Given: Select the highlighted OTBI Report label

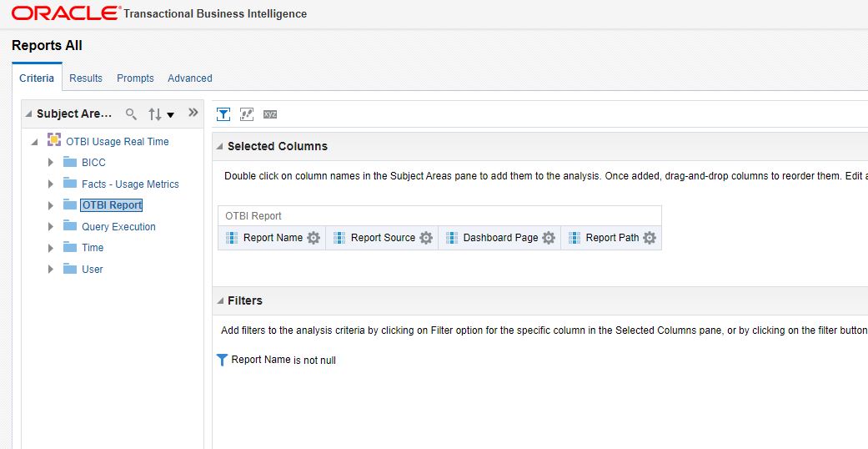Looking at the screenshot, I should pos(112,205).
